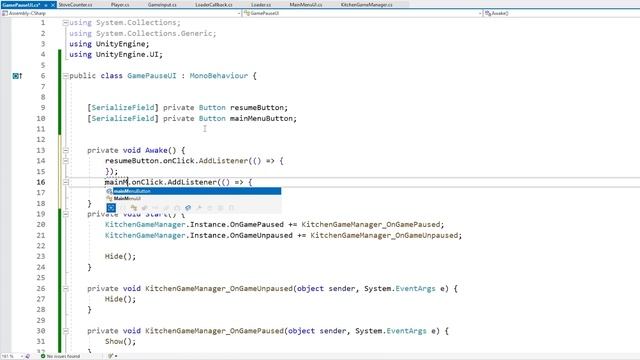Switch to the KitchenGameManager.cs tab
This screenshot has width=640, height=360.
(x=367, y=4)
